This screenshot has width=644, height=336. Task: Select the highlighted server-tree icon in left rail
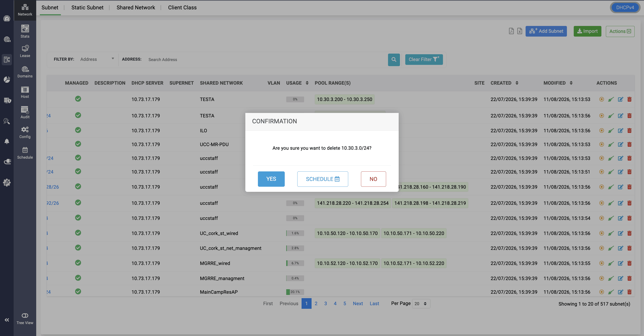pos(7,59)
